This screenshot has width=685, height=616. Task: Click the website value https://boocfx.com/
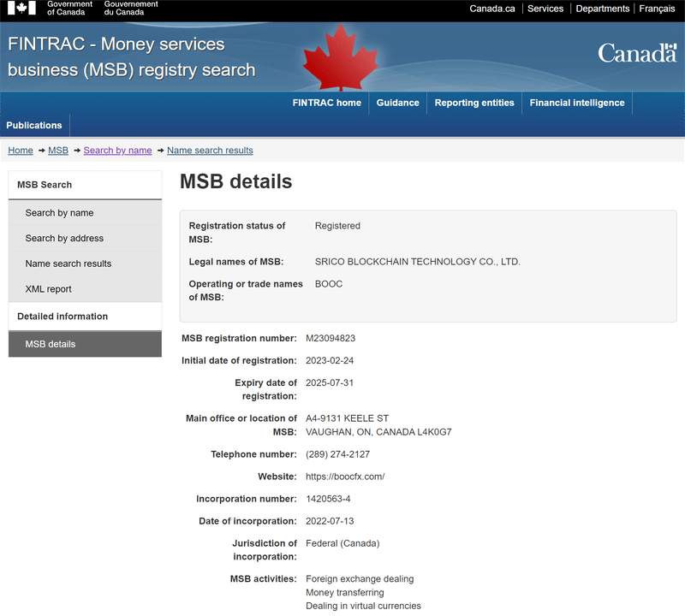click(345, 477)
